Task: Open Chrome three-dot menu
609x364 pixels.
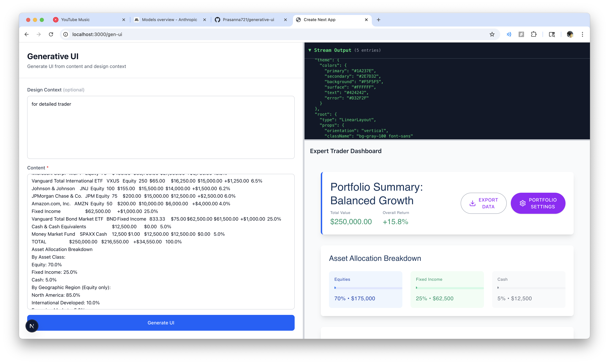Action: [582, 34]
